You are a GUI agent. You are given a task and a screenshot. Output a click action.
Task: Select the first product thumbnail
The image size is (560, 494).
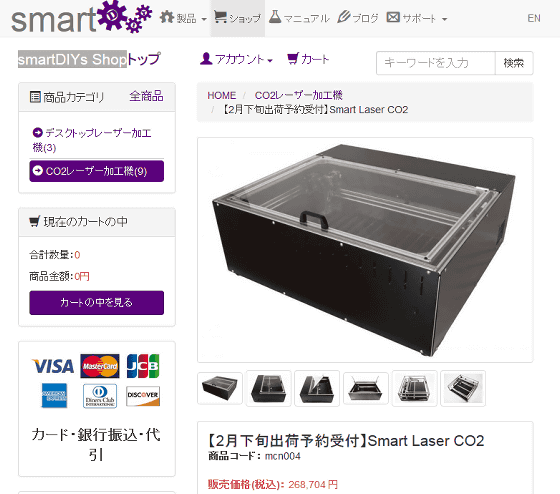coord(220,388)
